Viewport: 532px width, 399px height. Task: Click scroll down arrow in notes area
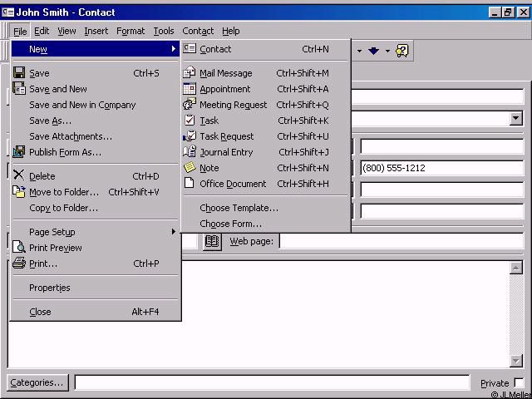tap(515, 361)
